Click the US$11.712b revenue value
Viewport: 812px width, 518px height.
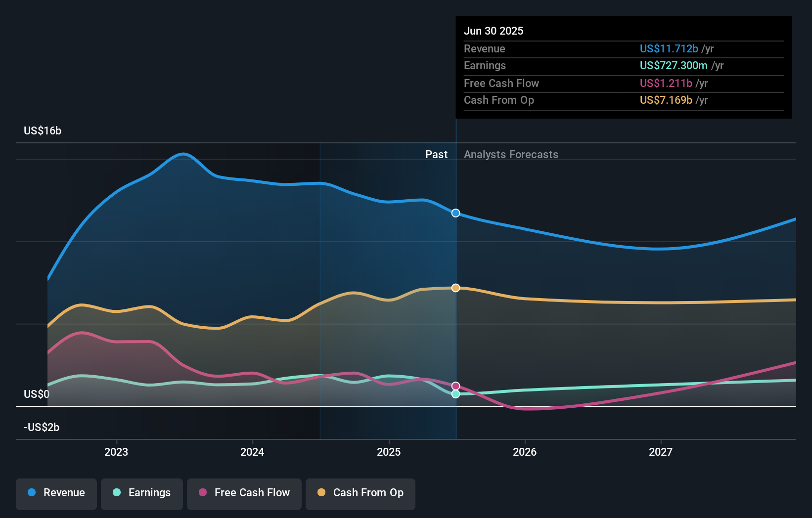click(x=669, y=48)
